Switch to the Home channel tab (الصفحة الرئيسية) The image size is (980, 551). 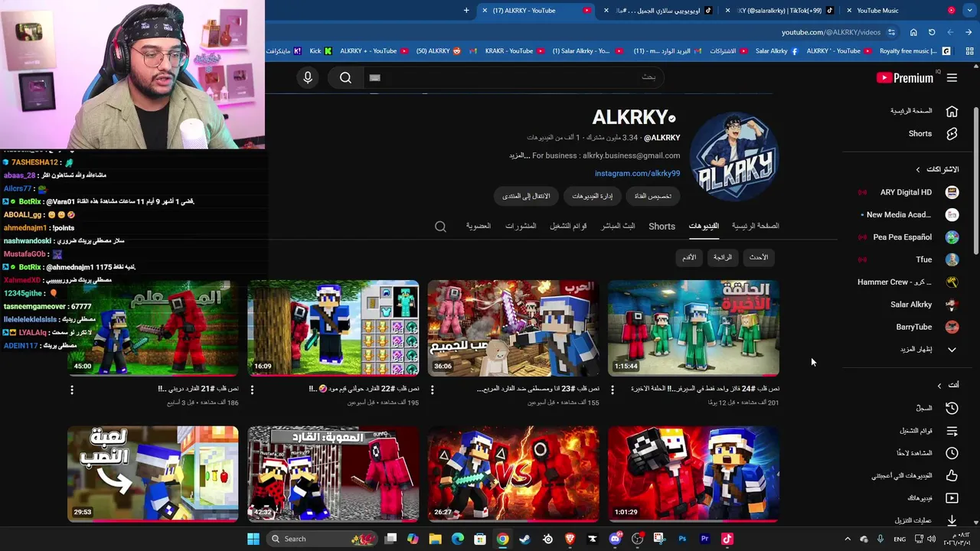(755, 226)
